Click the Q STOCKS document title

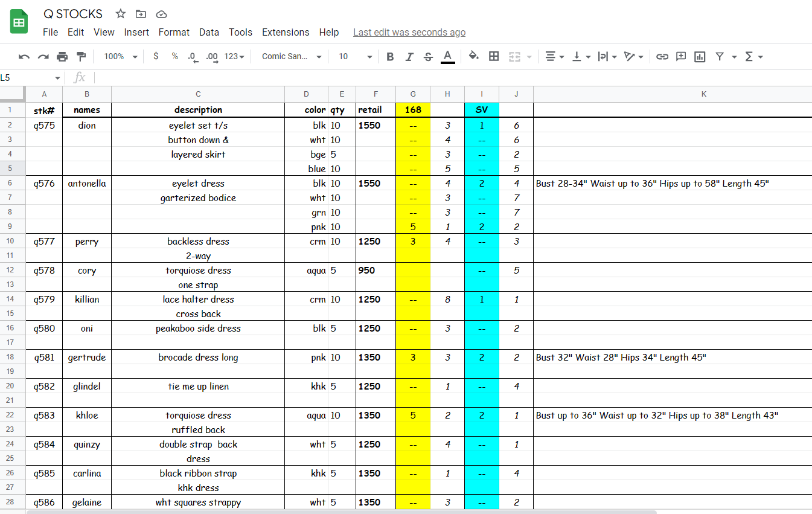[73, 14]
